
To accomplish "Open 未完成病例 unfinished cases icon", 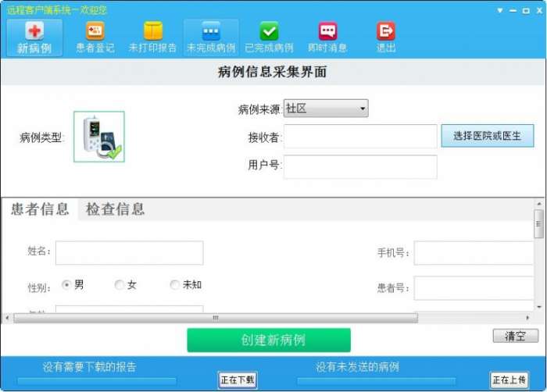I will tap(211, 37).
